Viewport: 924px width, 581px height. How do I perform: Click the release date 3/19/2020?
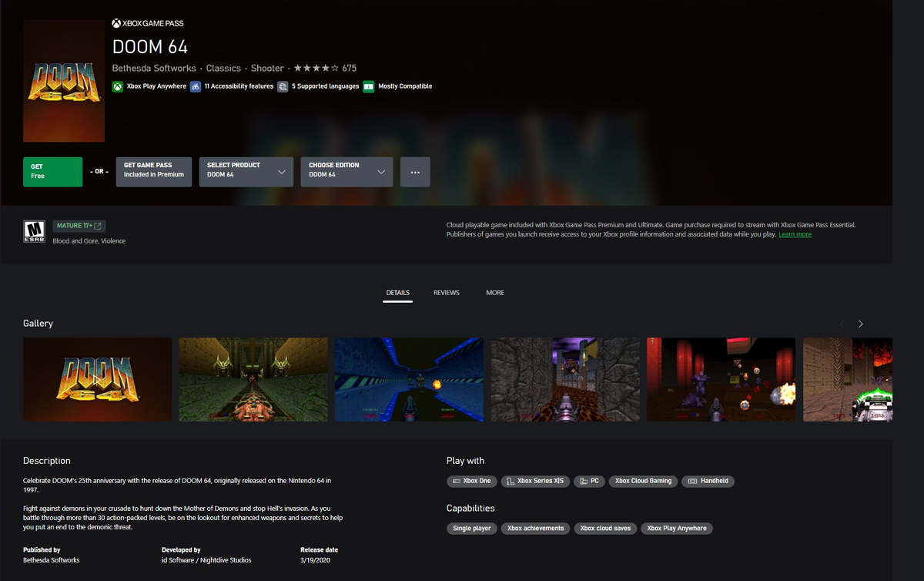[315, 560]
